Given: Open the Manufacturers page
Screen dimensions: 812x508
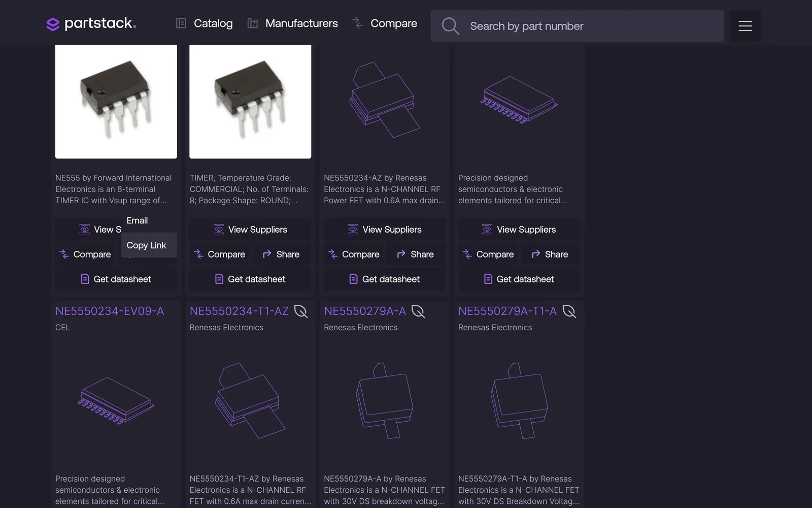Looking at the screenshot, I should pos(292,23).
